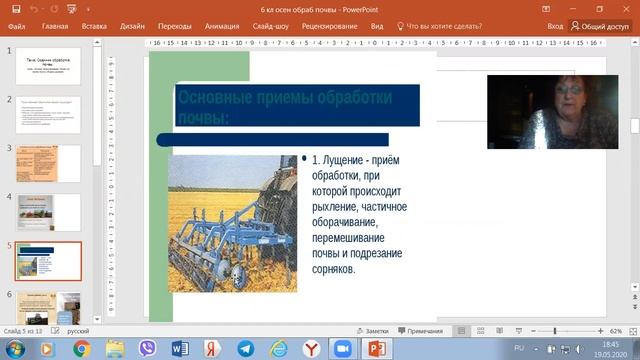The width and height of the screenshot is (640, 360).
Task: Open media player from taskbar
Action: [x=47, y=349]
